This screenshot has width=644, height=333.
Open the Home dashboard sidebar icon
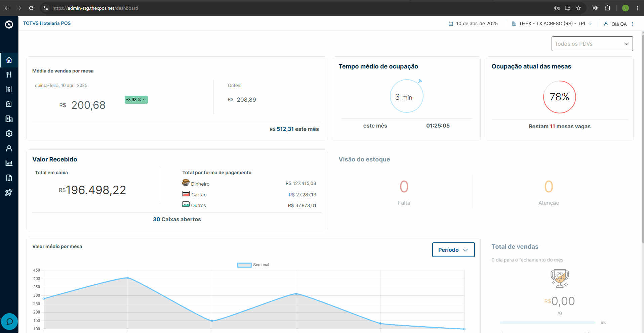9,60
